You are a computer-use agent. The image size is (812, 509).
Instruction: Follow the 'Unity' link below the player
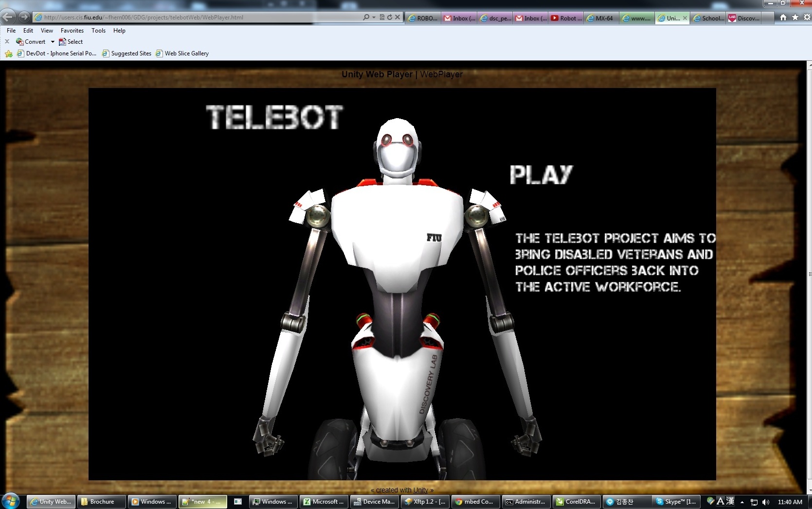(420, 490)
